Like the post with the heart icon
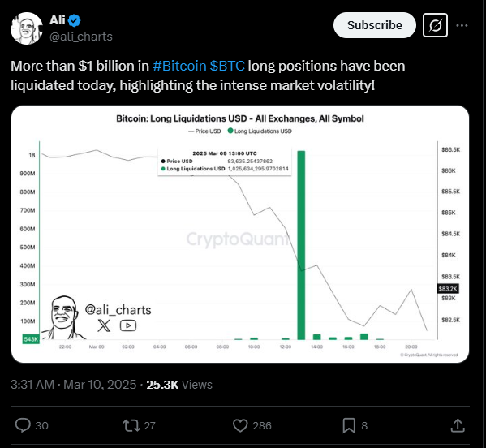486x448 pixels. 240,425
